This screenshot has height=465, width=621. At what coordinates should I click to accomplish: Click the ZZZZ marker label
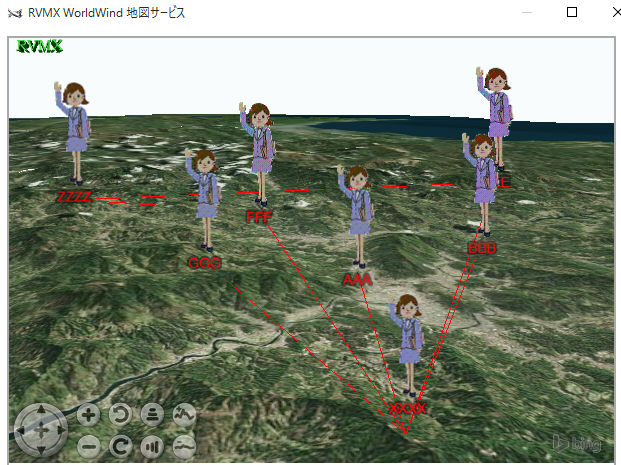tap(74, 196)
